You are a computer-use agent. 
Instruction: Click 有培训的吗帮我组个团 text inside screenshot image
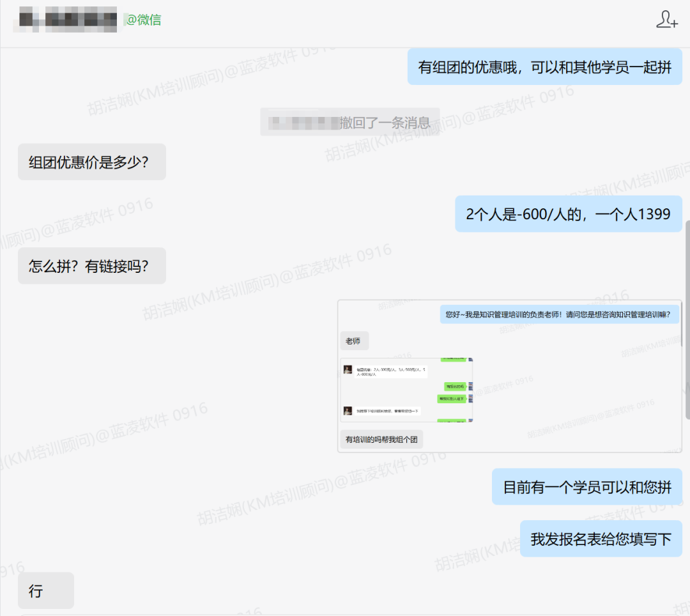(x=381, y=440)
